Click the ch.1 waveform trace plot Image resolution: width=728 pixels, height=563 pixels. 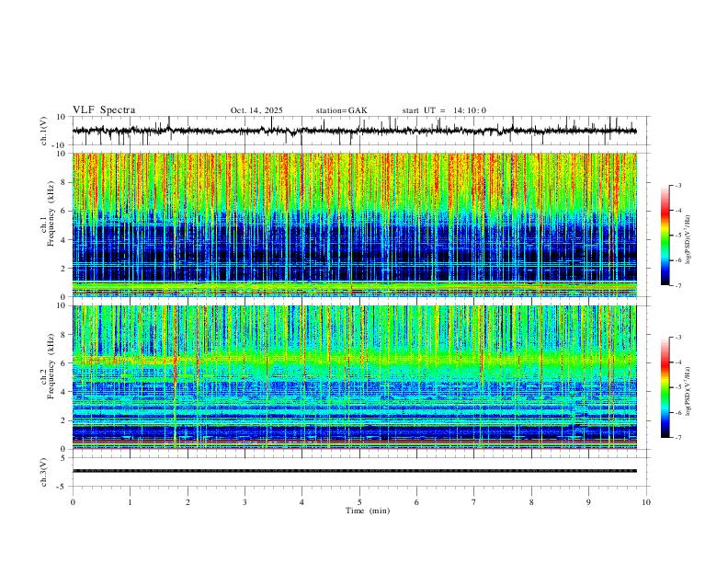click(x=355, y=131)
